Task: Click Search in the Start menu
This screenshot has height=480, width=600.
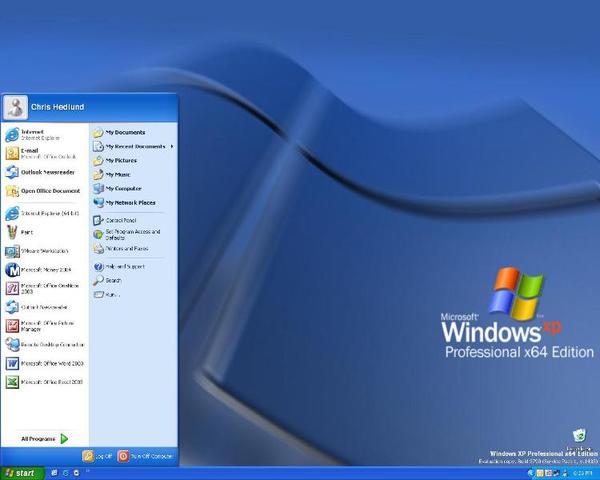Action: (x=133, y=281)
